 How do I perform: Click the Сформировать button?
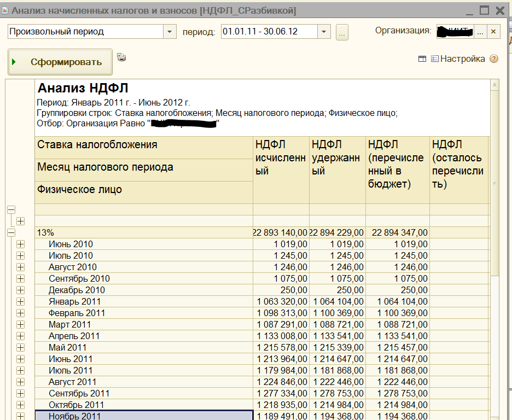60,62
